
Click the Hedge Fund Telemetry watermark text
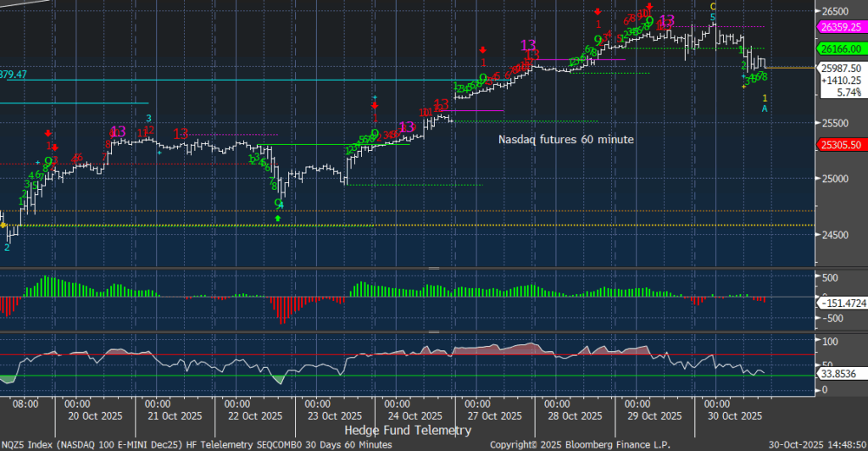point(408,430)
